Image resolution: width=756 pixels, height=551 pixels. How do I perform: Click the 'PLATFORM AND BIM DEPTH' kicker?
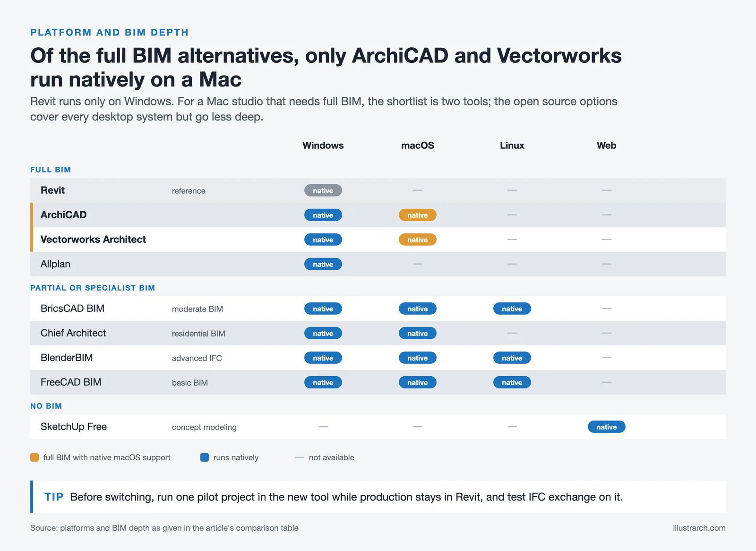pos(110,33)
